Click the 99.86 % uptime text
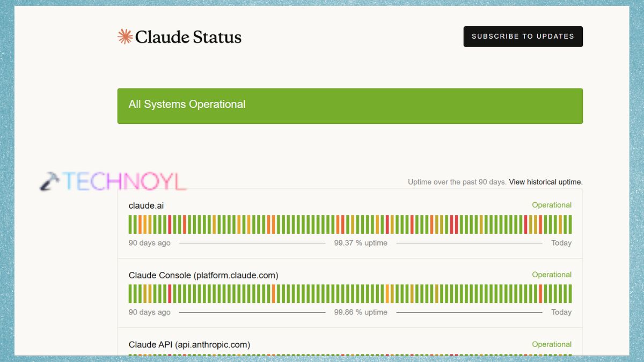644x362 pixels. (361, 312)
